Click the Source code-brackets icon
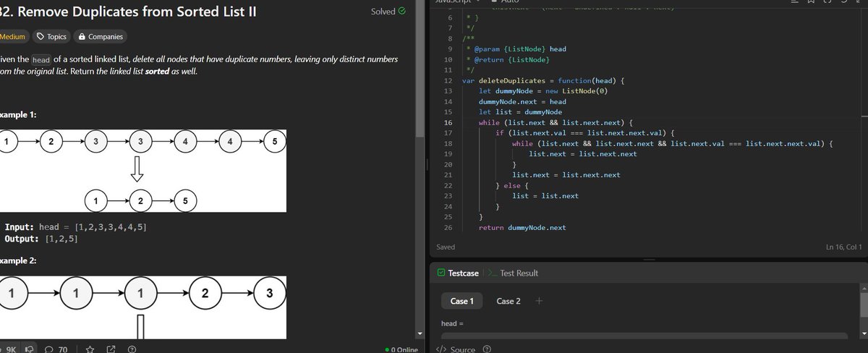 pyautogui.click(x=441, y=349)
